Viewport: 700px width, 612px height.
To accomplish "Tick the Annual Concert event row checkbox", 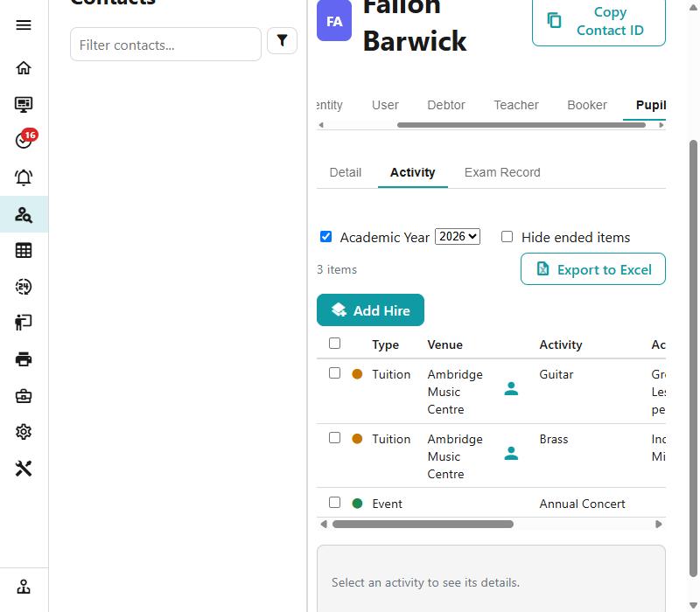I will pyautogui.click(x=334, y=503).
